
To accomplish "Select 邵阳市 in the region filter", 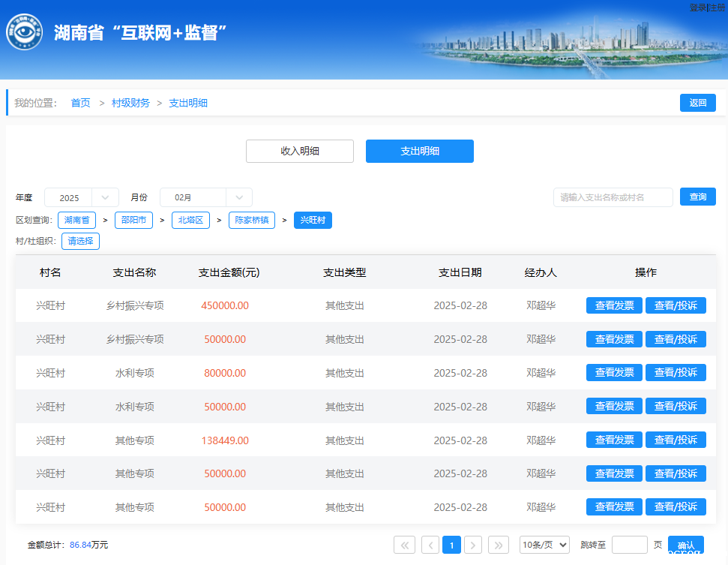I will pyautogui.click(x=133, y=220).
